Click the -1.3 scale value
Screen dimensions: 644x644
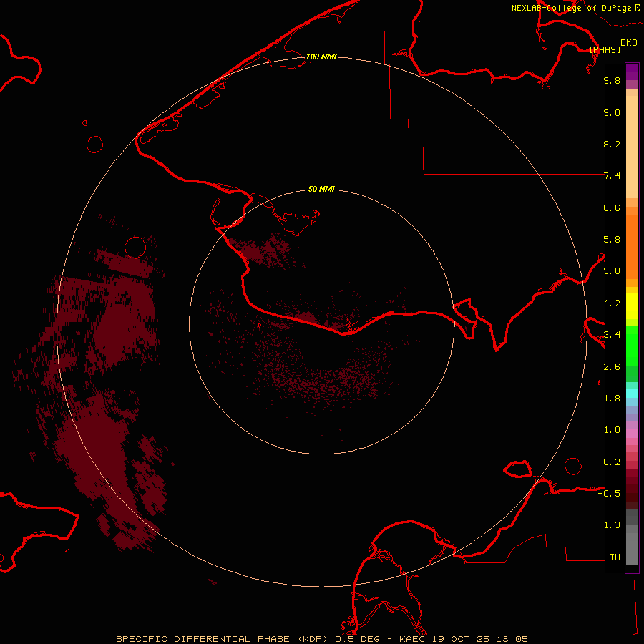[x=609, y=525]
